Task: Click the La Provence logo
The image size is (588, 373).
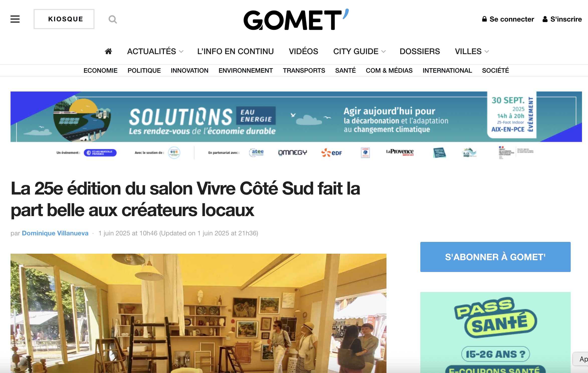Action: [400, 152]
